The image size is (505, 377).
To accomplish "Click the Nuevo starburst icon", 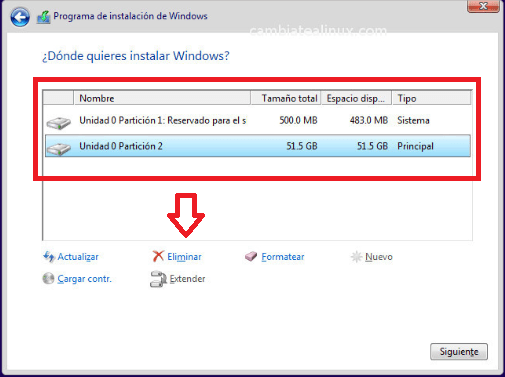I will pos(356,257).
